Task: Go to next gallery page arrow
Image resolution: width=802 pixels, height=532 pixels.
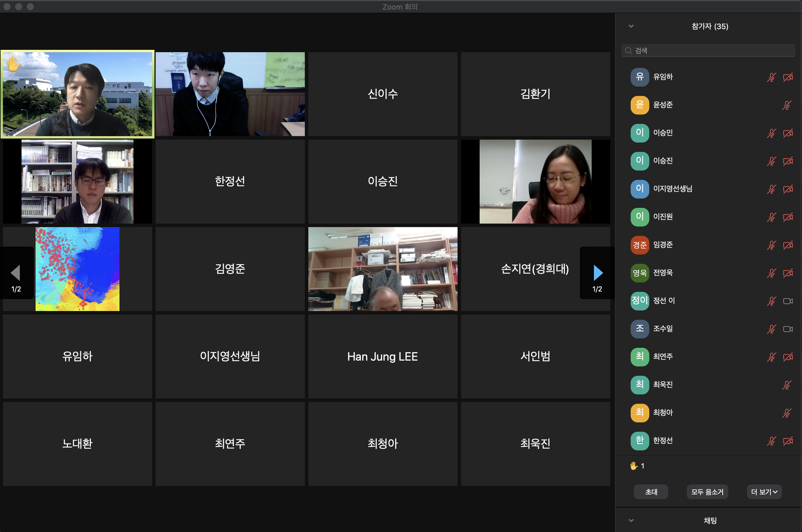Action: pyautogui.click(x=598, y=273)
